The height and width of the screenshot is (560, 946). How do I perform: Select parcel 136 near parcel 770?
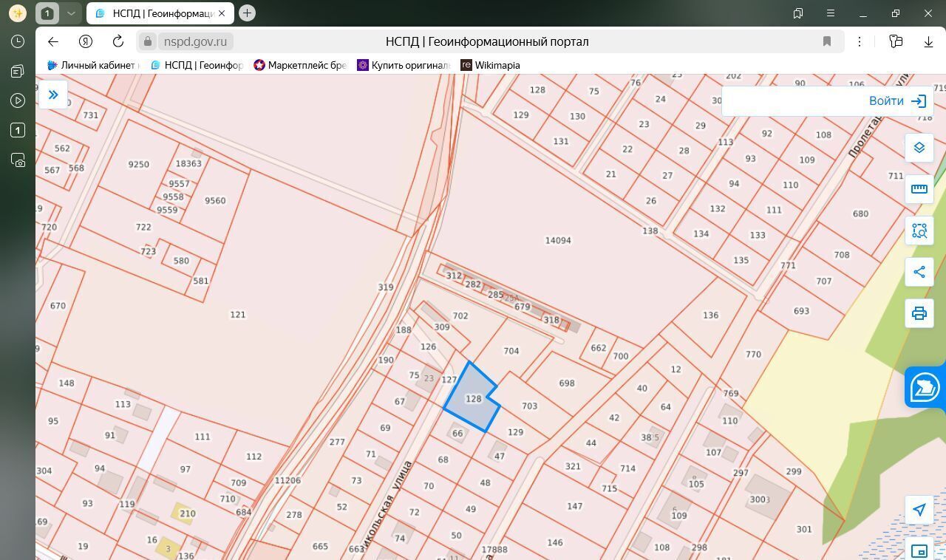tap(710, 315)
